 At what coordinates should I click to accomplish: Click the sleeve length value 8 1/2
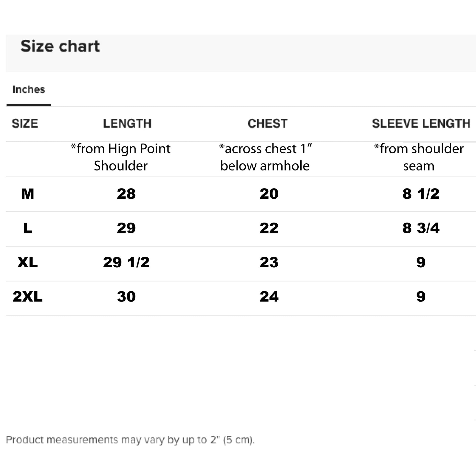pyautogui.click(x=421, y=194)
